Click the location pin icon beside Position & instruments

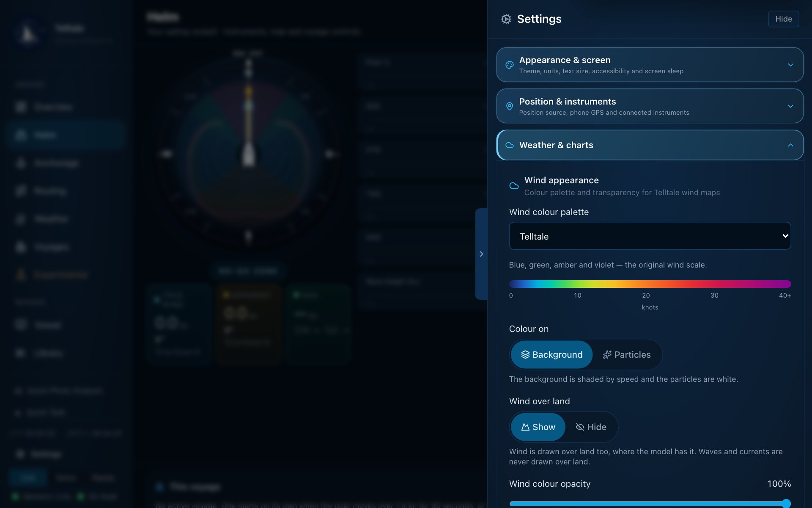[x=510, y=106]
